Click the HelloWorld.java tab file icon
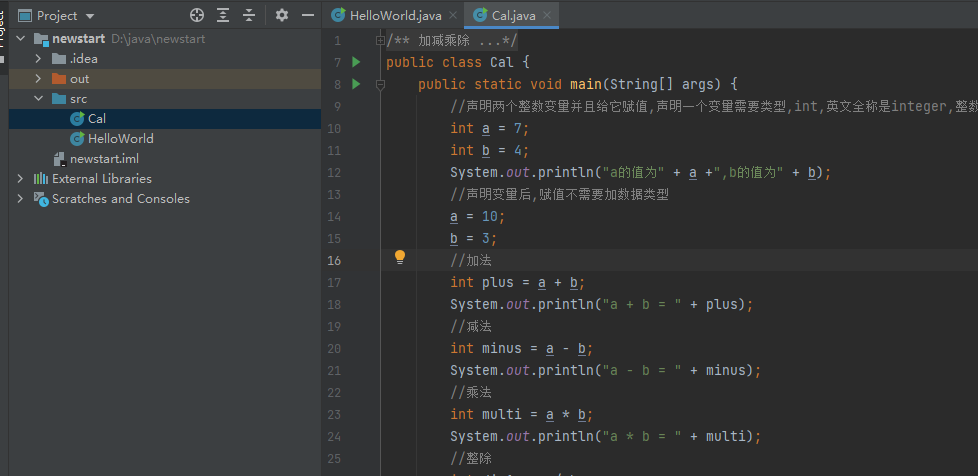 pyautogui.click(x=338, y=16)
